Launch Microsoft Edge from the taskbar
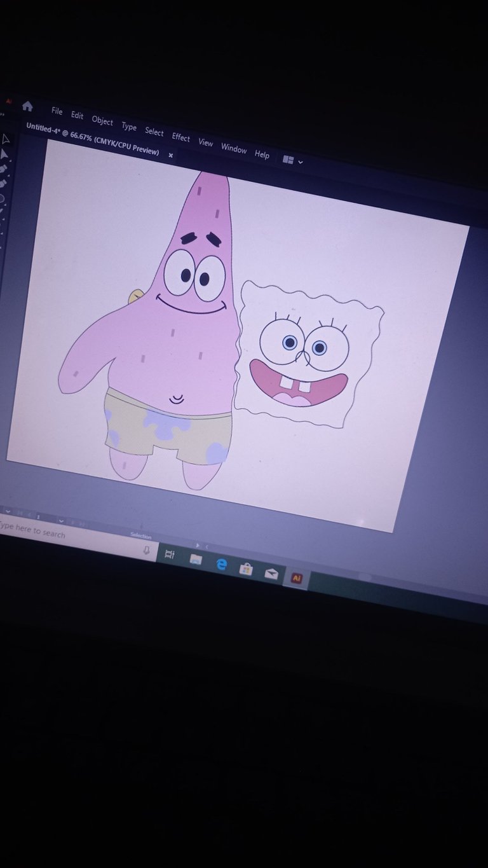 tap(221, 564)
